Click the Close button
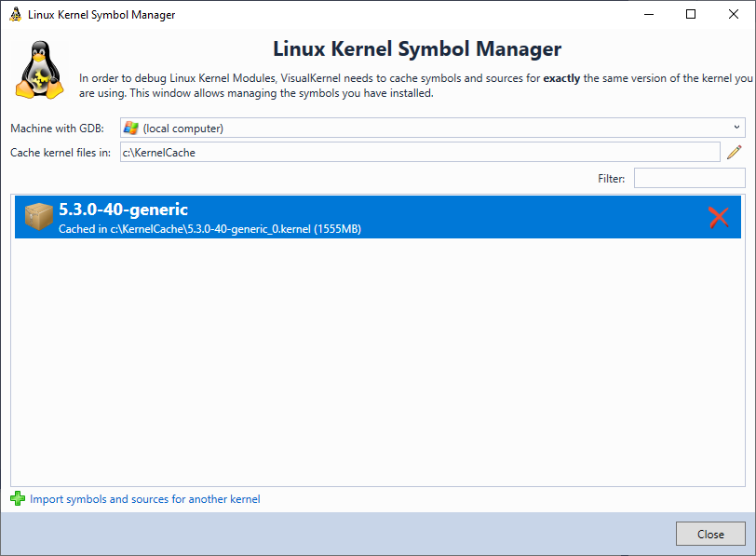 pyautogui.click(x=710, y=534)
